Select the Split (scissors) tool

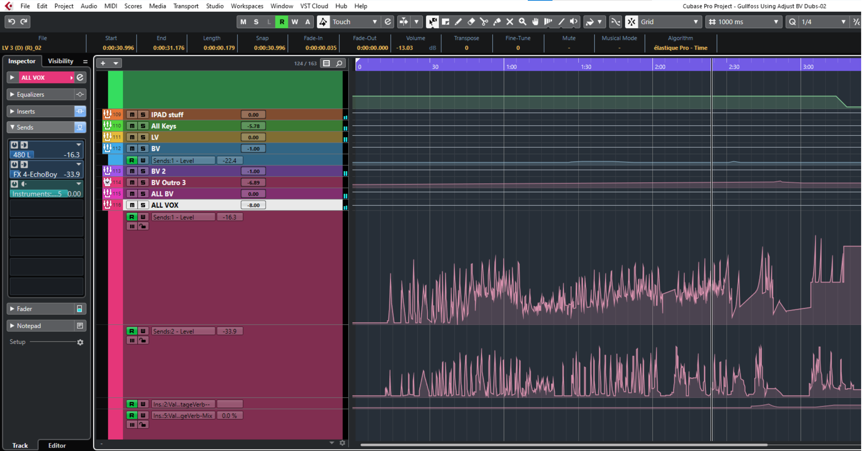[x=484, y=22]
